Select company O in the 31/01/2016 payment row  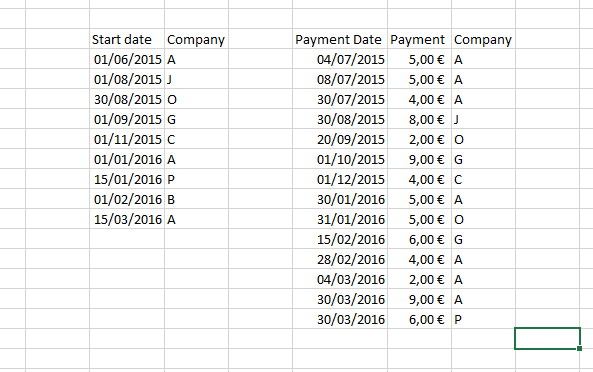click(x=483, y=220)
